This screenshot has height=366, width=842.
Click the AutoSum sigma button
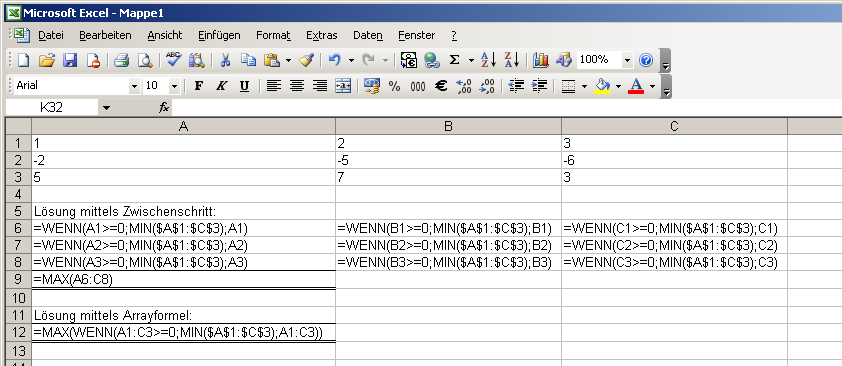pyautogui.click(x=454, y=61)
